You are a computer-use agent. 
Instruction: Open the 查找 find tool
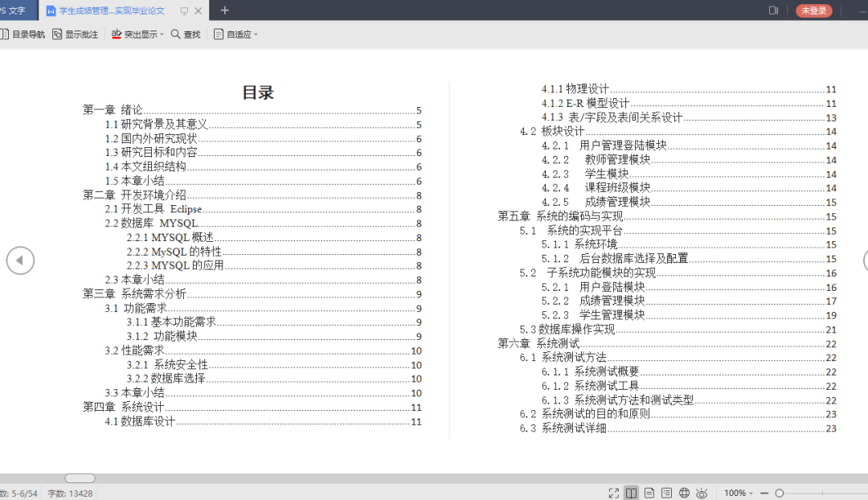[186, 35]
